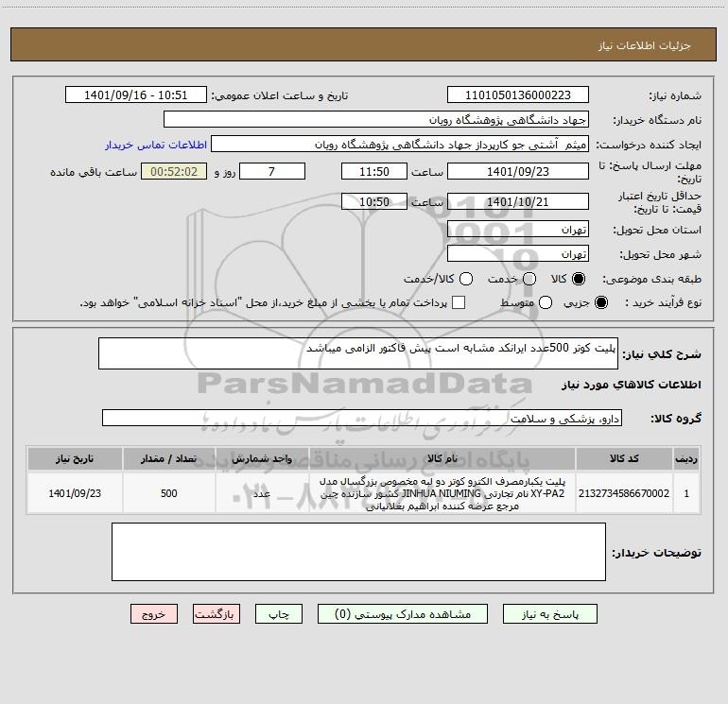Click the کد کالا column header

pyautogui.click(x=624, y=458)
